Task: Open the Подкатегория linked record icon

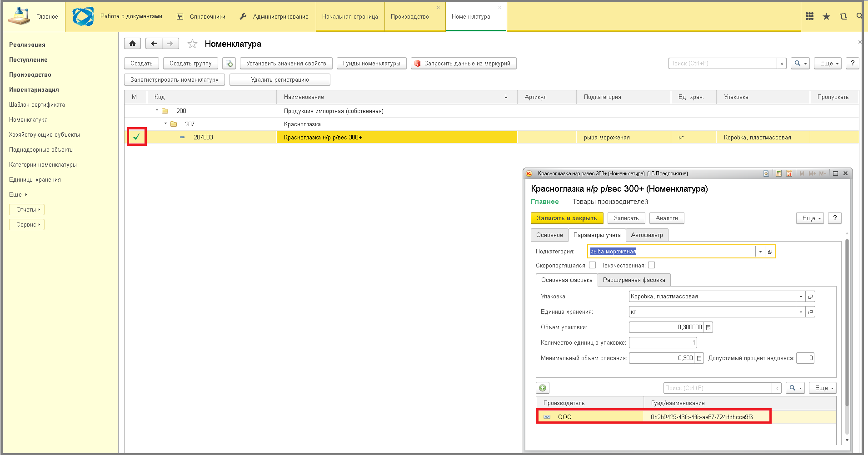Action: 770,252
